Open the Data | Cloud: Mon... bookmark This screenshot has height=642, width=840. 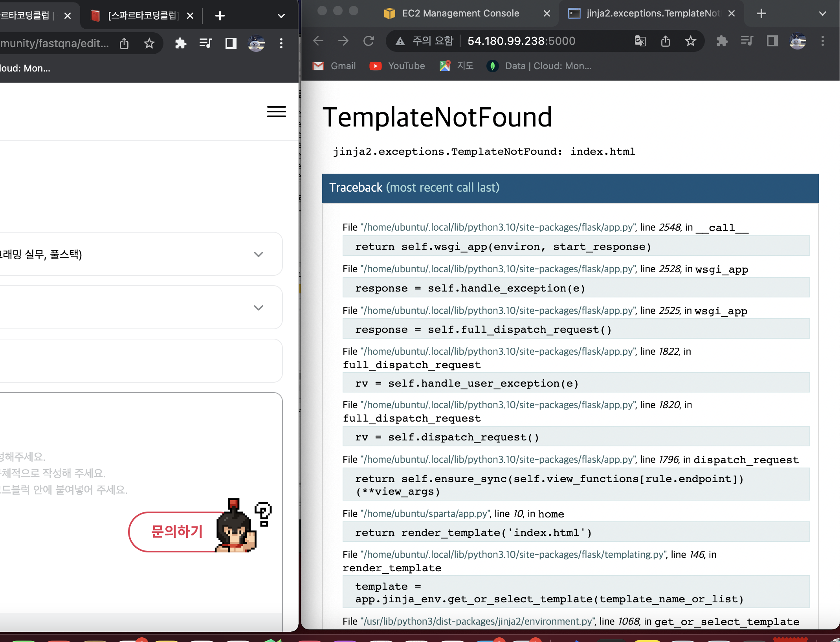539,66
